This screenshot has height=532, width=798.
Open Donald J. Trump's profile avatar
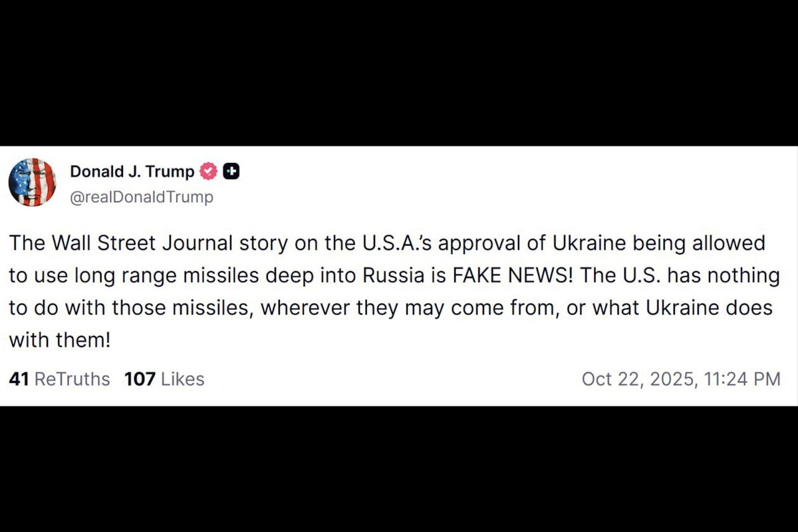coord(33,182)
